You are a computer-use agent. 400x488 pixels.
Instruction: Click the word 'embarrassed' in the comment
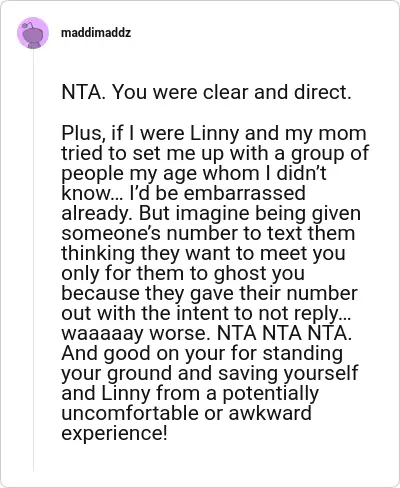click(244, 193)
